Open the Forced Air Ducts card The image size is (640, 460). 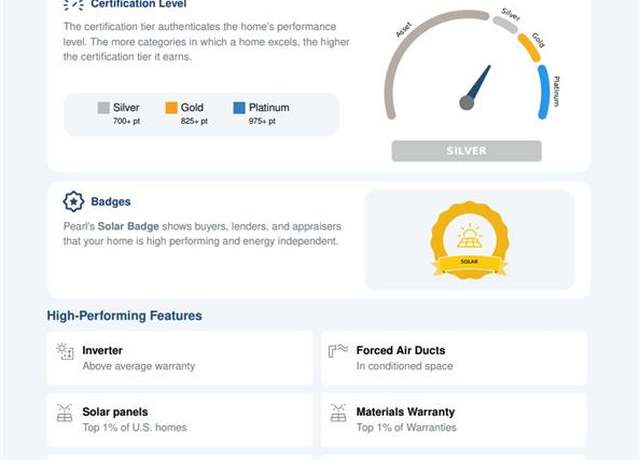[x=454, y=358]
